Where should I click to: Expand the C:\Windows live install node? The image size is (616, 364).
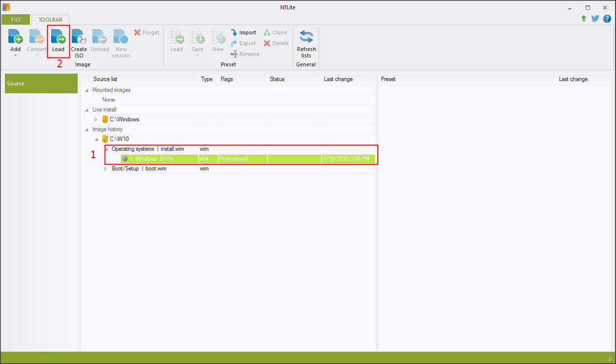[96, 119]
